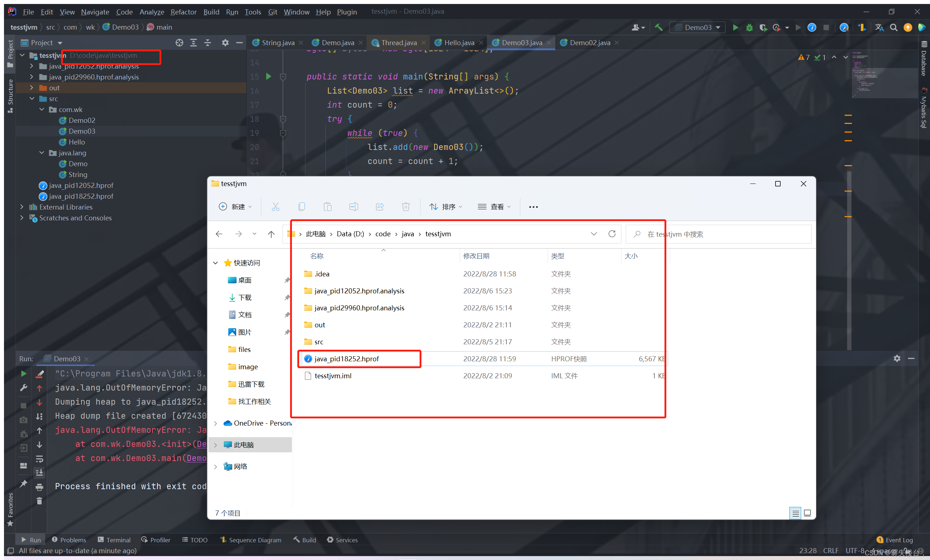Run Demo03 with Coverage shield icon
This screenshot has height=560, width=930.
click(763, 27)
